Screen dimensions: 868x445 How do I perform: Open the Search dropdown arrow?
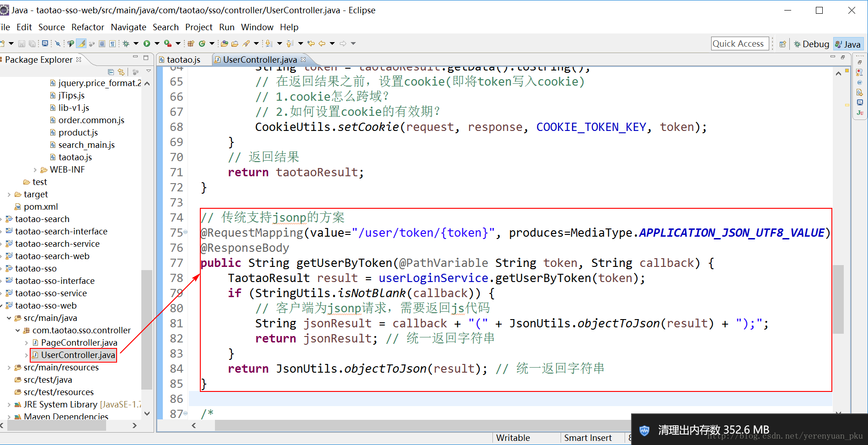point(256,43)
